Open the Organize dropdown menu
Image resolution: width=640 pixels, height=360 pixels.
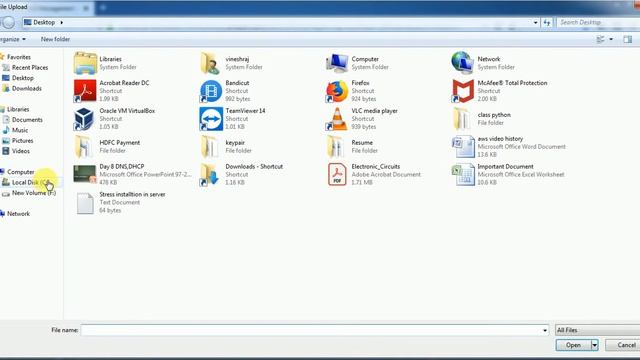point(12,39)
